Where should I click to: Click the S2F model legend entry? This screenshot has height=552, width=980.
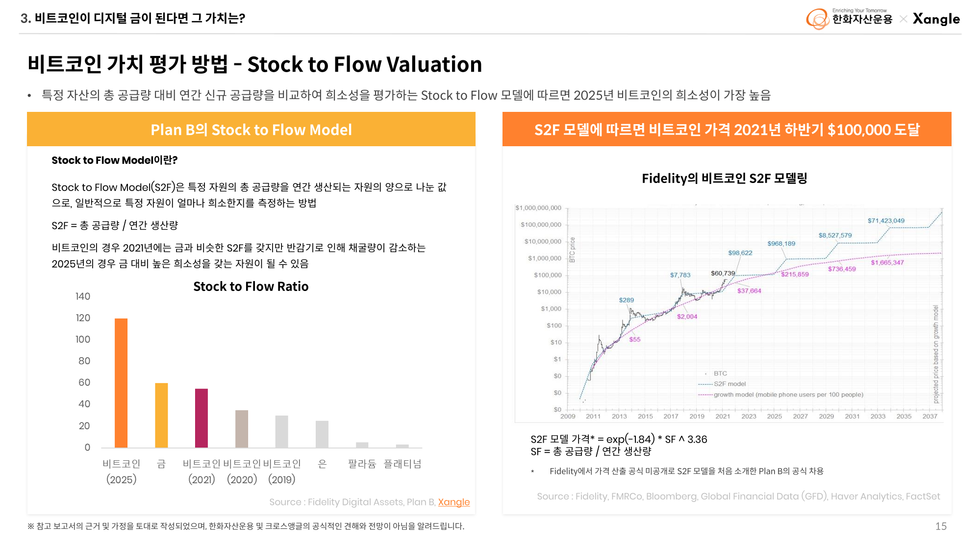[x=729, y=384]
